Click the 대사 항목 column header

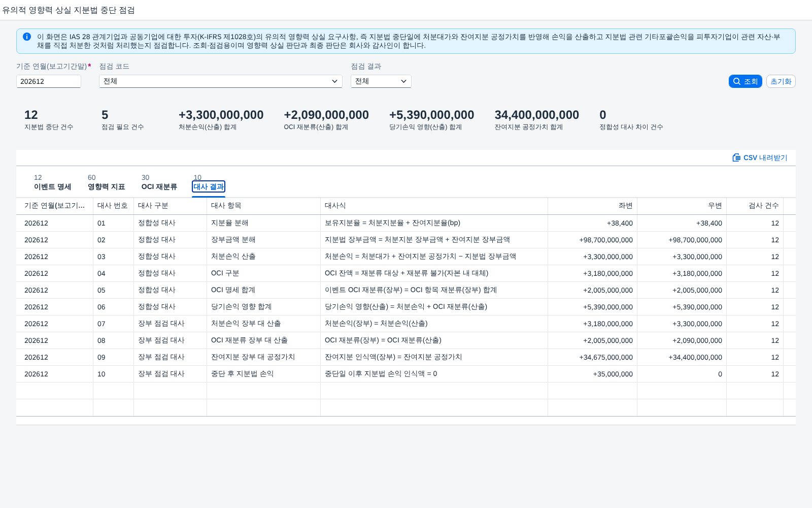point(263,206)
